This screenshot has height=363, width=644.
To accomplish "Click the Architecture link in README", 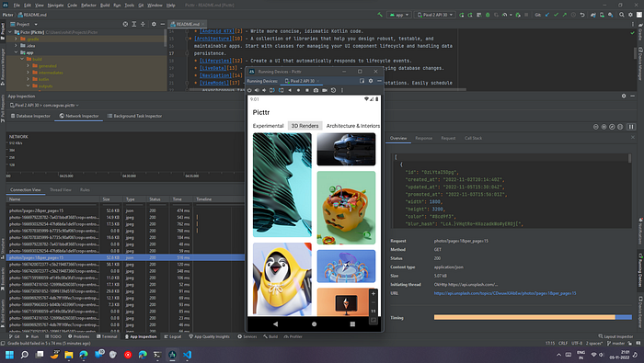I will [x=213, y=39].
